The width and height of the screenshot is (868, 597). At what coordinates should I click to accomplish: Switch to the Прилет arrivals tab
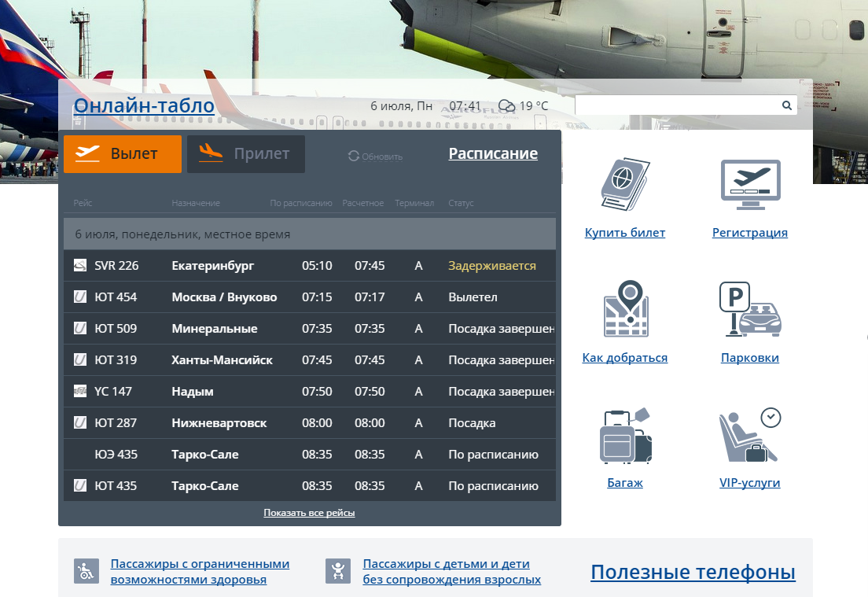coord(246,154)
